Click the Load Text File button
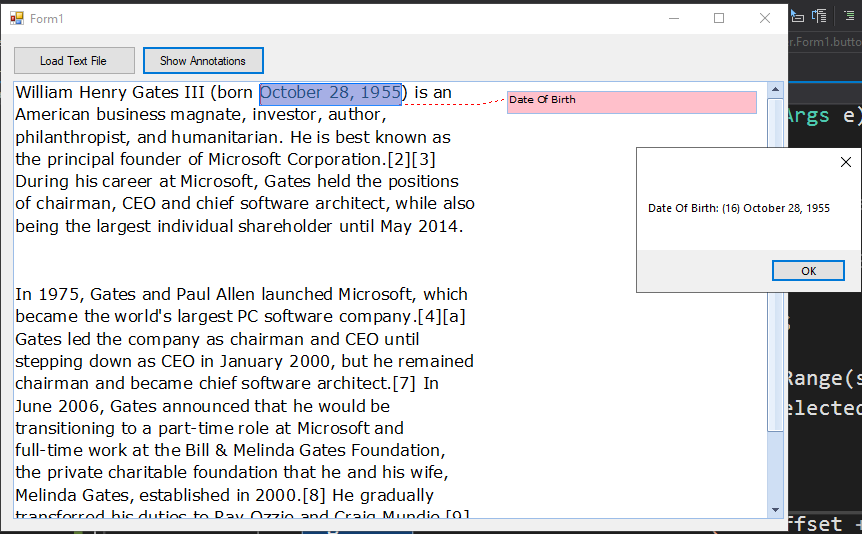The image size is (862, 534). (74, 60)
